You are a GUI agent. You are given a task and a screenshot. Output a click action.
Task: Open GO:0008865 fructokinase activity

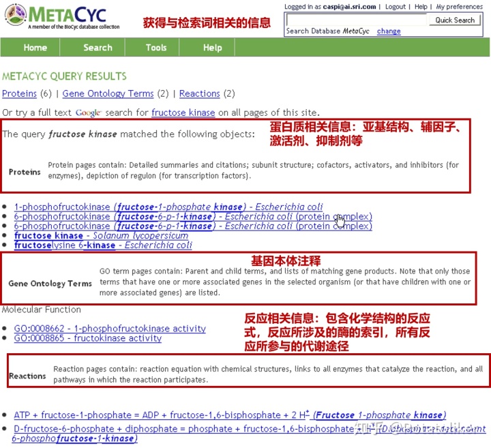click(88, 338)
